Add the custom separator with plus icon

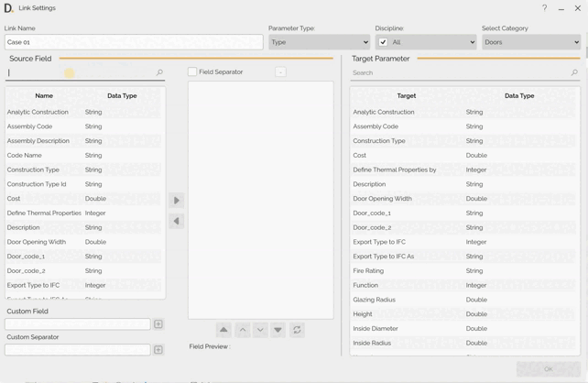coord(158,350)
